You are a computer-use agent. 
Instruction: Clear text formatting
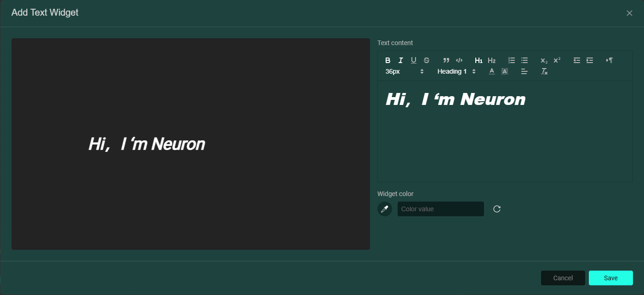[x=544, y=71]
